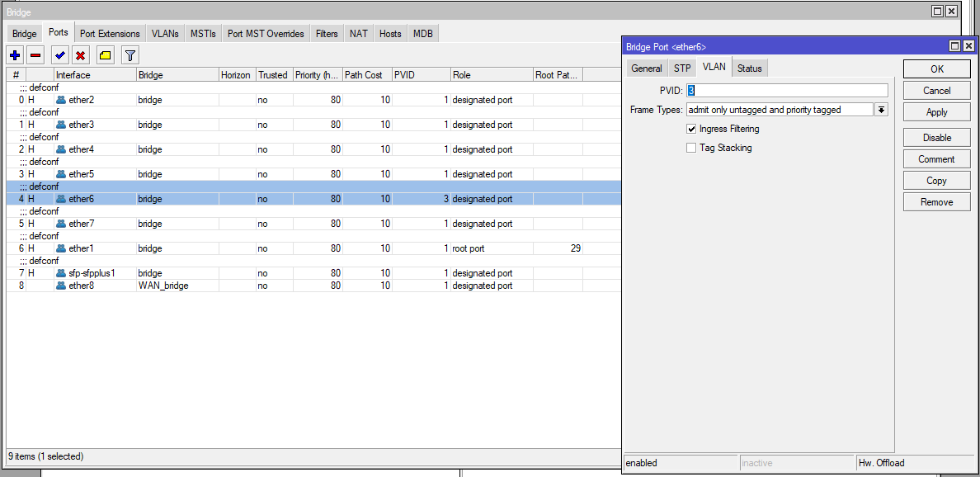
Task: Sort by the Interface column header
Action: [95, 75]
